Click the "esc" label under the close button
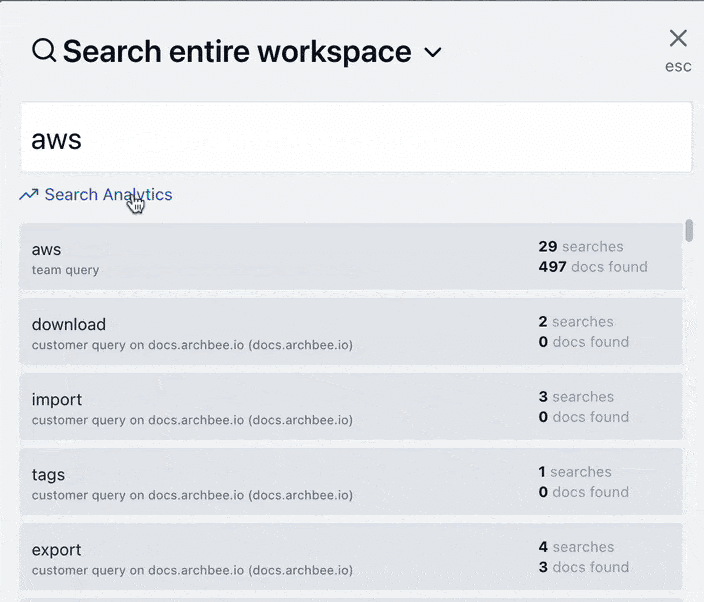This screenshot has width=704, height=602. 678,67
